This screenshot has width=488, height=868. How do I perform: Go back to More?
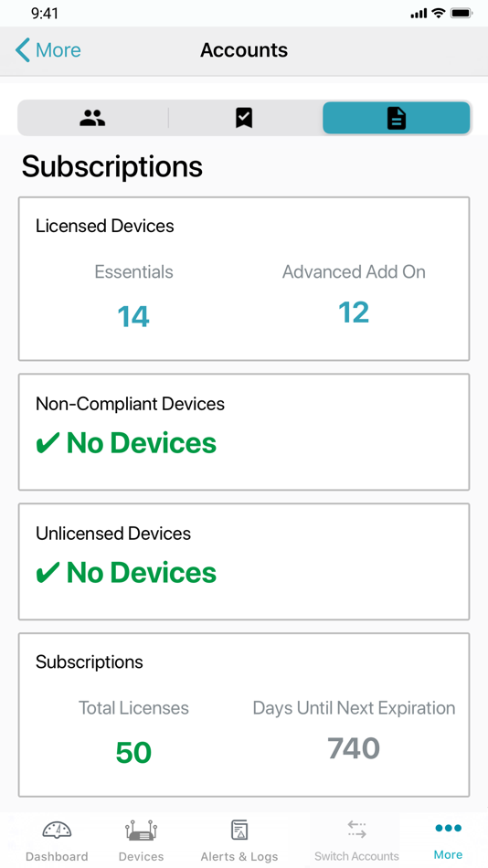(x=48, y=50)
